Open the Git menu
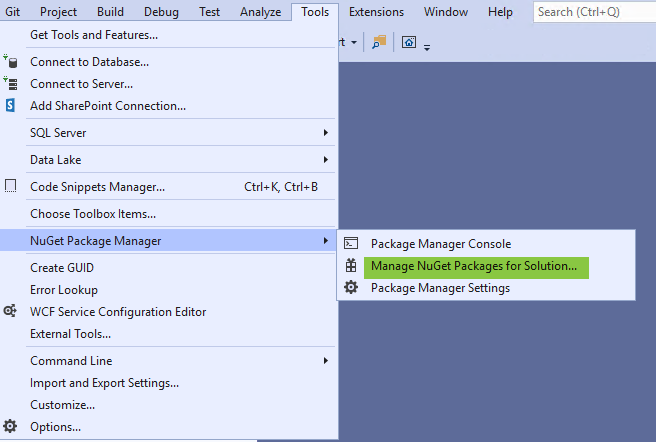This screenshot has width=656, height=442. [12, 12]
